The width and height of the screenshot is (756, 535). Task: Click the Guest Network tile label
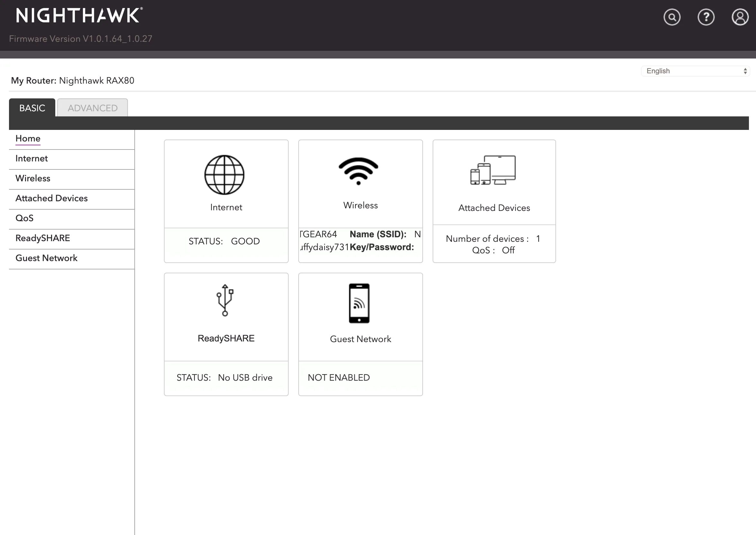[361, 339]
